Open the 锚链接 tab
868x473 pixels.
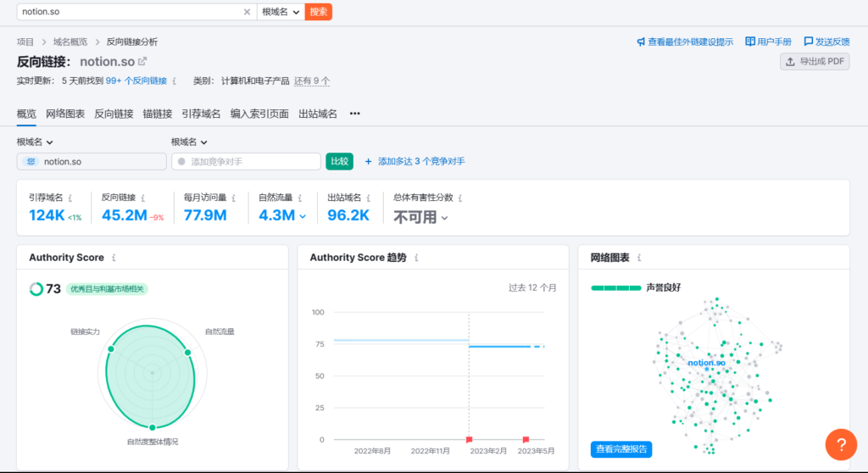click(x=157, y=114)
